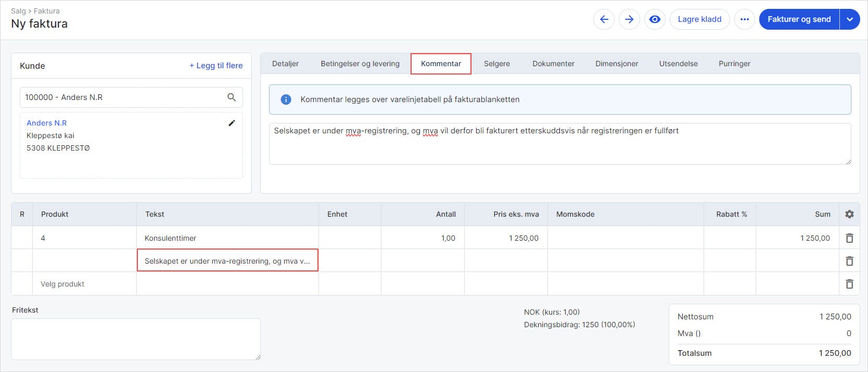Click the customer search magnifier icon
The height and width of the screenshot is (372, 868).
tap(232, 97)
